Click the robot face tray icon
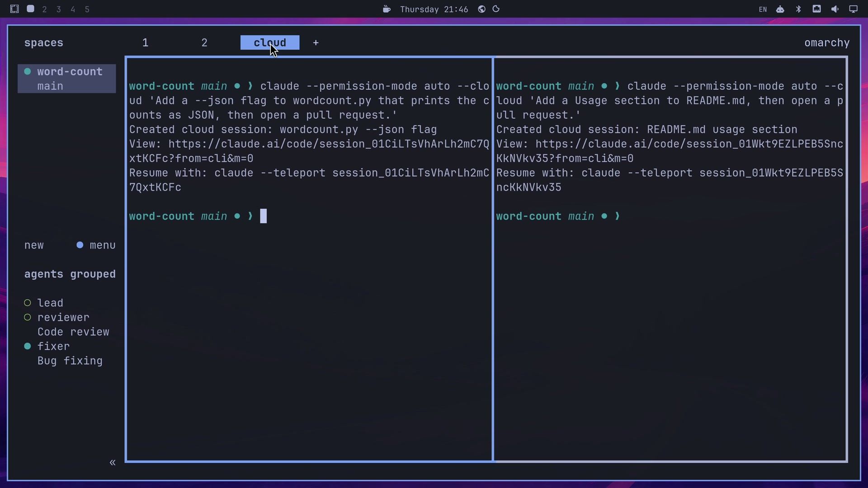Image resolution: width=868 pixels, height=488 pixels. (780, 9)
